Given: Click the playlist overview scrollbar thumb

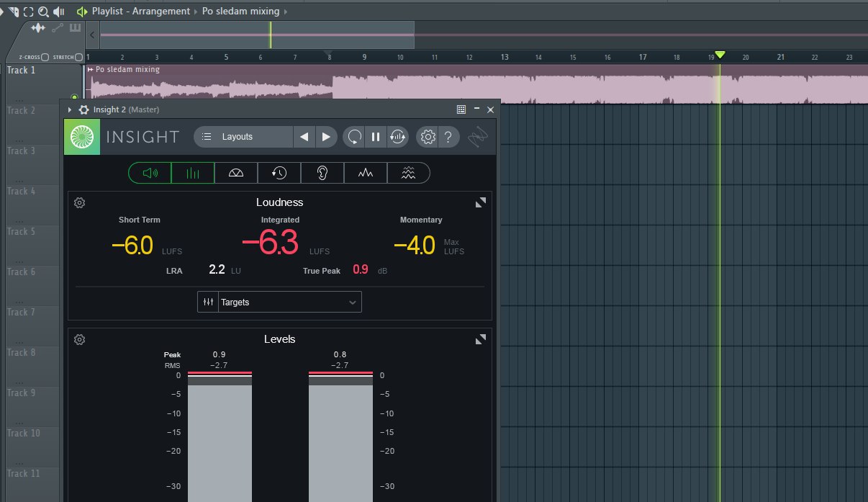Looking at the screenshot, I should (257, 35).
